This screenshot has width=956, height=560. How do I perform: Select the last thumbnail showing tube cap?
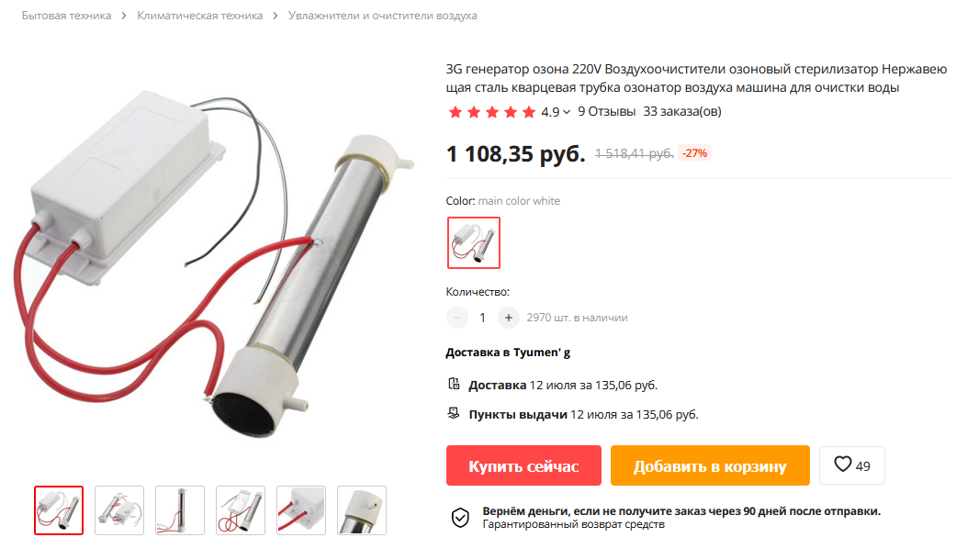tap(362, 510)
